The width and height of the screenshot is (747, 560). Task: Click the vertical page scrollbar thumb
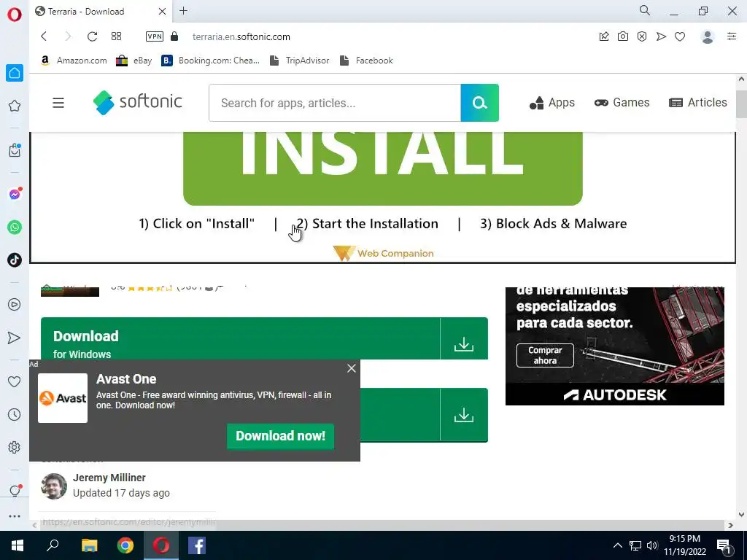coord(741,104)
